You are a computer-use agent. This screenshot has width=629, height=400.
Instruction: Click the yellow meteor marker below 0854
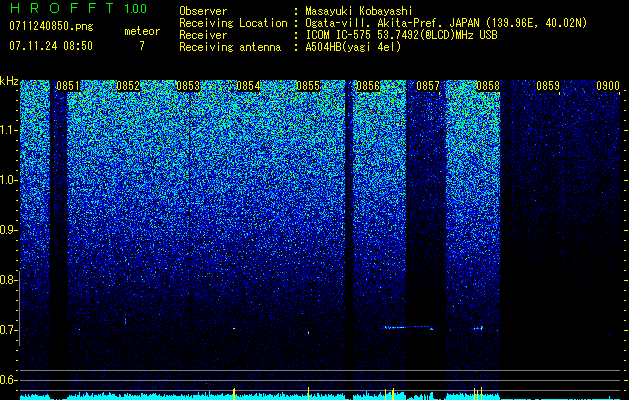point(234,394)
